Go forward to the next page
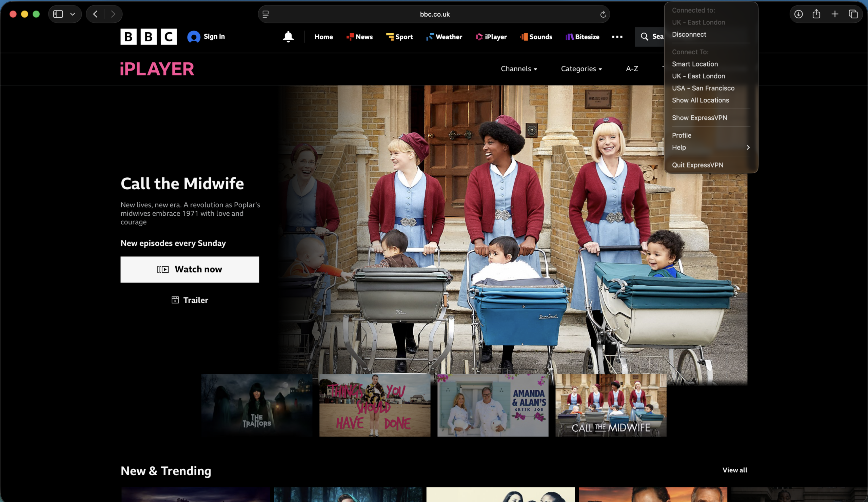 [113, 14]
